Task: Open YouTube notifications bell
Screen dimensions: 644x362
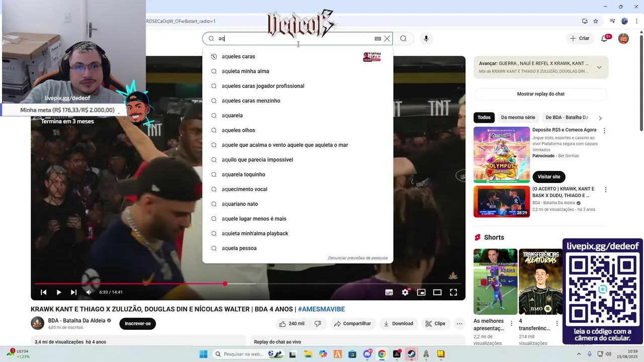Action: click(605, 39)
